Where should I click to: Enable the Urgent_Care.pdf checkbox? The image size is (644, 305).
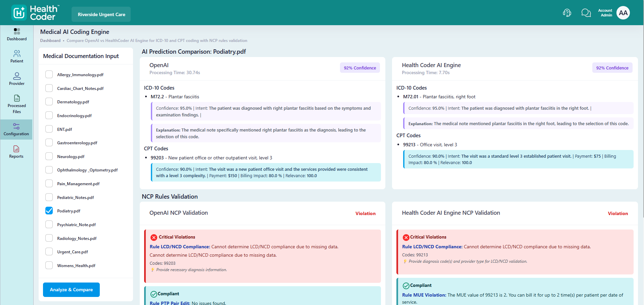pyautogui.click(x=49, y=252)
